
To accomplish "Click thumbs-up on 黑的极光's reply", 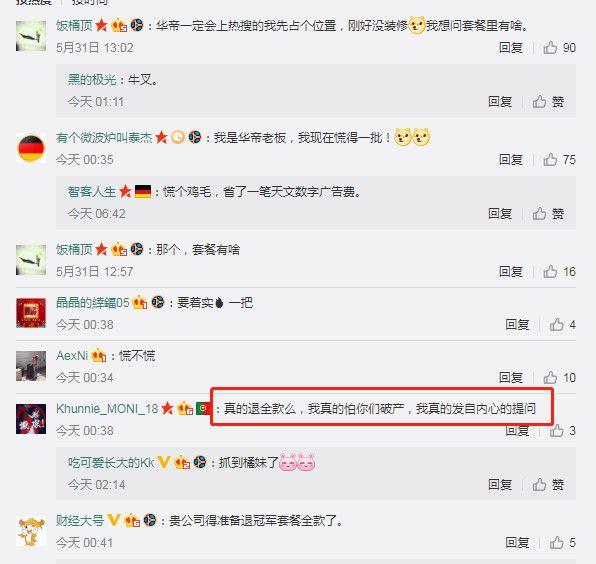I will (x=548, y=102).
